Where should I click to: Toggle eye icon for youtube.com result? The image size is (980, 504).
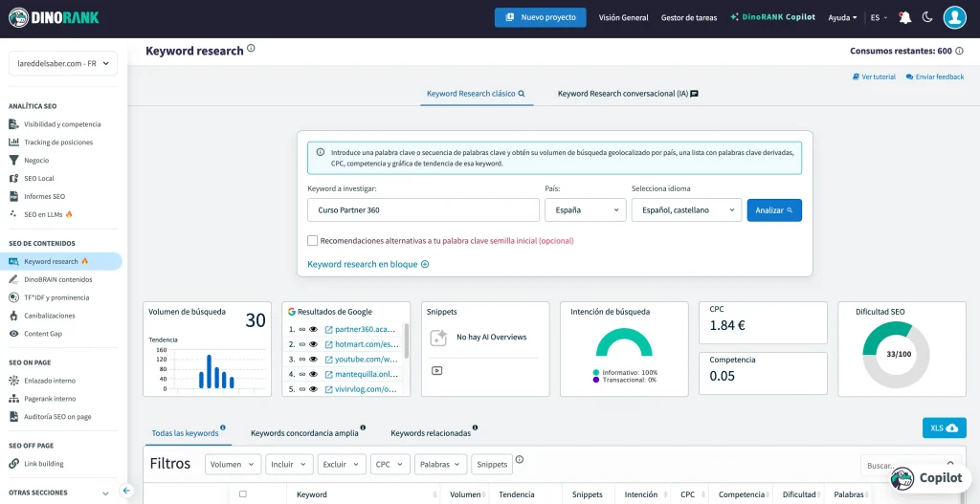pos(314,359)
